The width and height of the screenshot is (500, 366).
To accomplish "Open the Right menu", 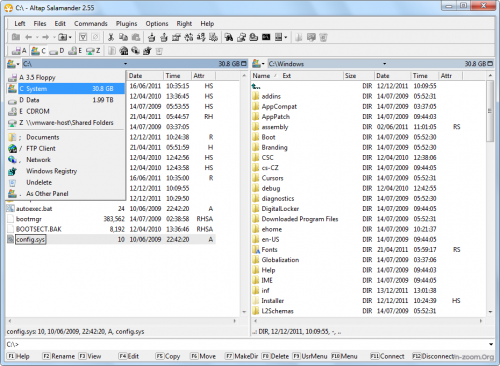I will [184, 24].
